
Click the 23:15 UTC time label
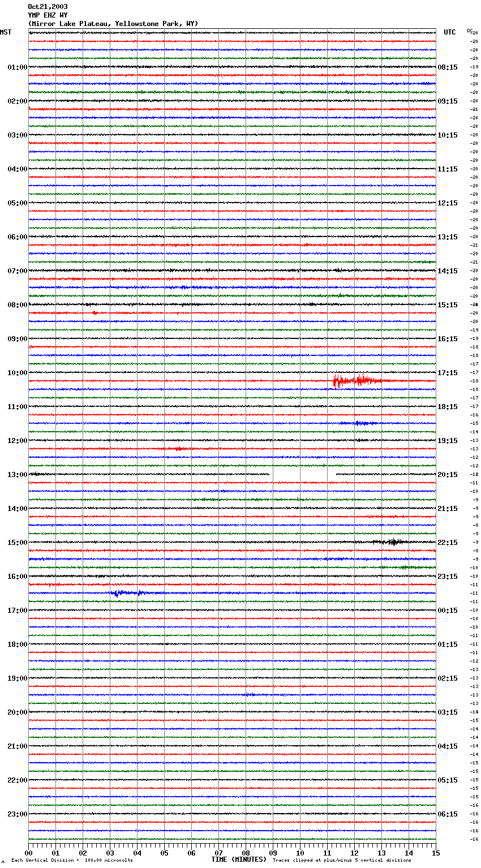[x=448, y=577]
